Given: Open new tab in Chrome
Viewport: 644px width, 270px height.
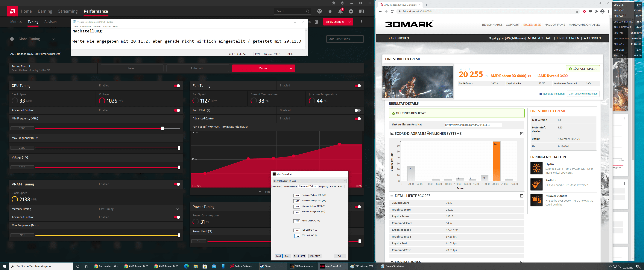Looking at the screenshot, I should pyautogui.click(x=426, y=5).
